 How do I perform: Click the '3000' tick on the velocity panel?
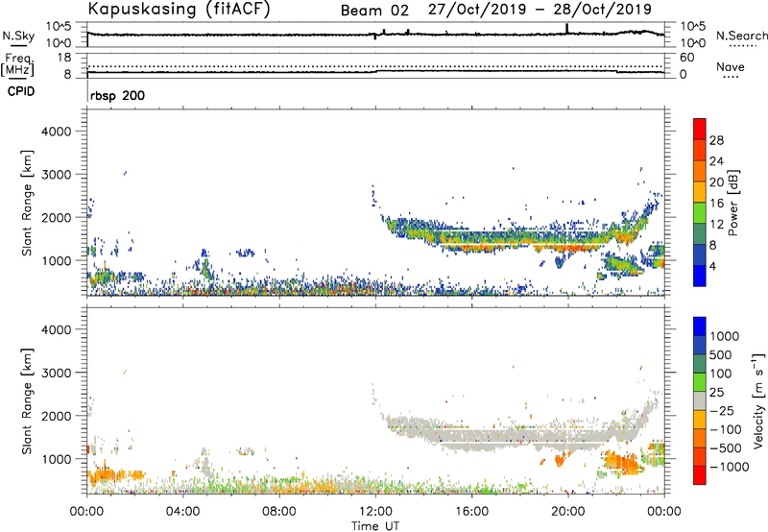[x=56, y=373]
